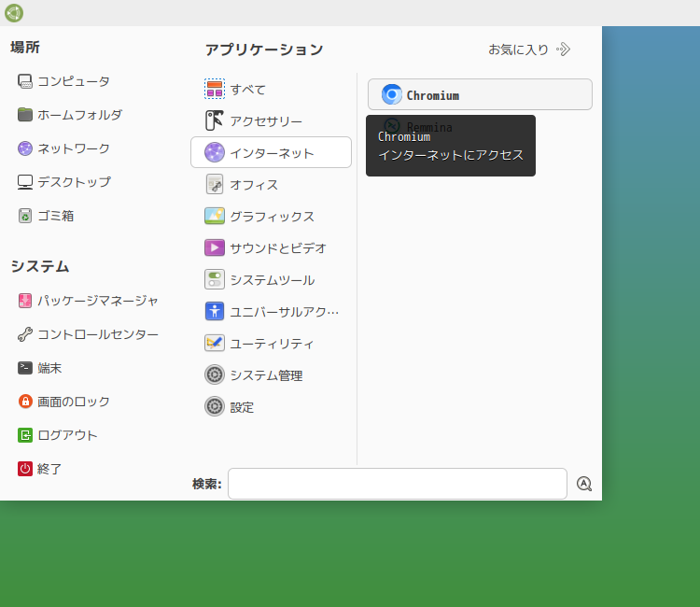The image size is (700, 607).
Task: Select the ユニバーサルアクセス category
Action: pos(271,311)
